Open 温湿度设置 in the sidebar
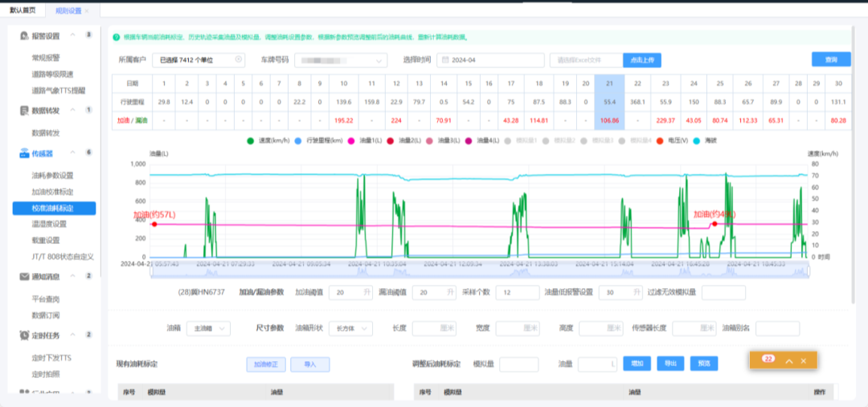 [x=49, y=225]
